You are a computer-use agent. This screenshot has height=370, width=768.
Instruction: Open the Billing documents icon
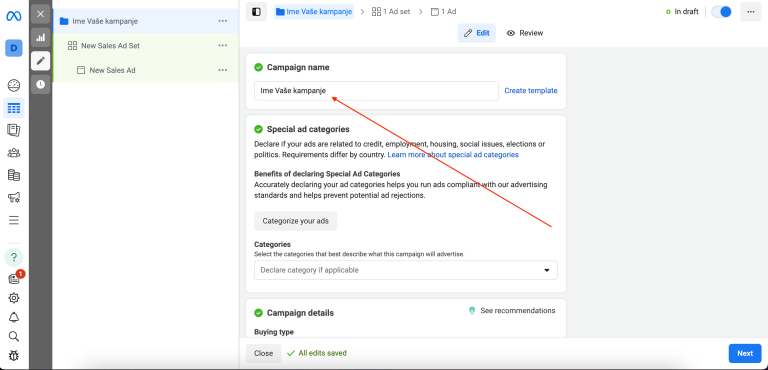coord(14,175)
